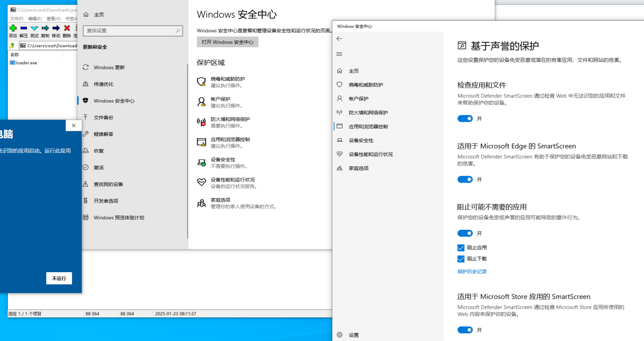The image size is (644, 341).
Task: Turn off the 检查应用和文件 toggle
Action: [465, 119]
